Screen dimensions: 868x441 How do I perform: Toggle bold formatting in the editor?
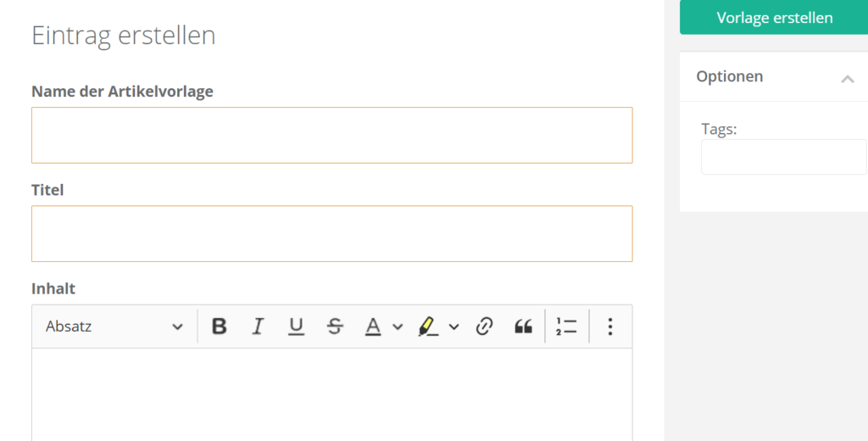click(220, 327)
